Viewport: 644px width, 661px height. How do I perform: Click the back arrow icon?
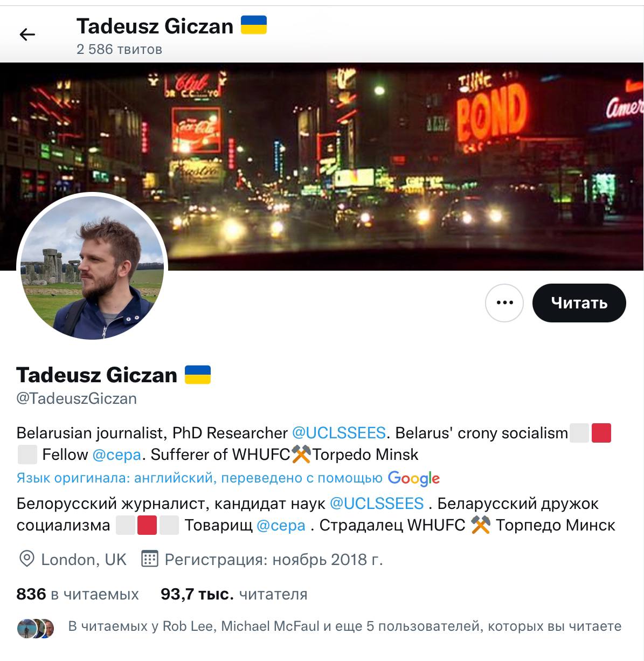pos(27,35)
